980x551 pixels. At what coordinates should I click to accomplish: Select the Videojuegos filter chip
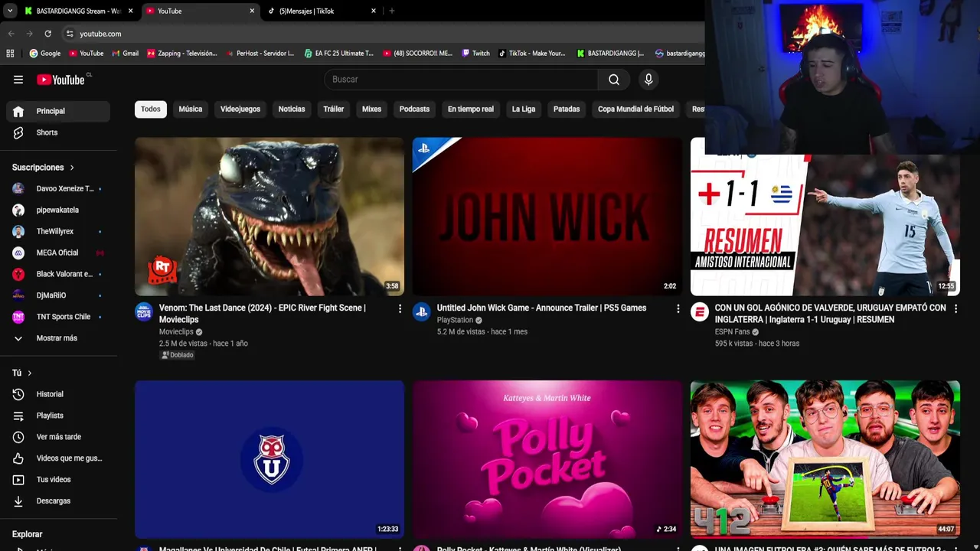(240, 109)
